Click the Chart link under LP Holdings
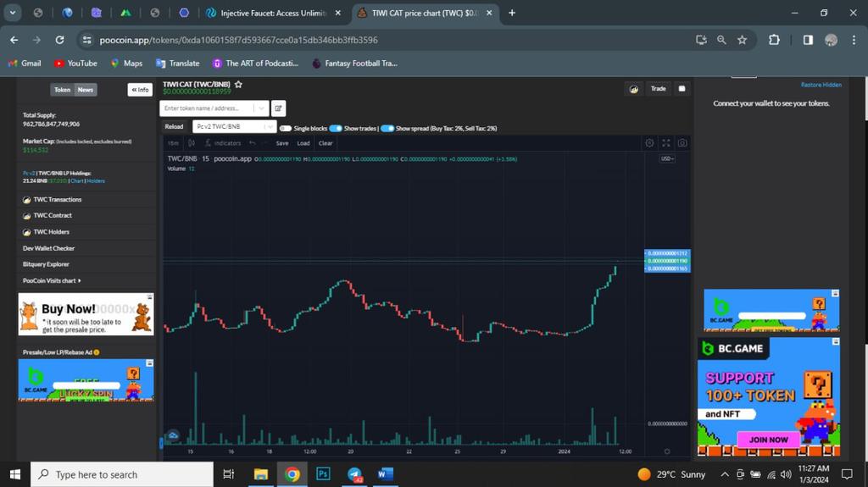 pyautogui.click(x=77, y=181)
